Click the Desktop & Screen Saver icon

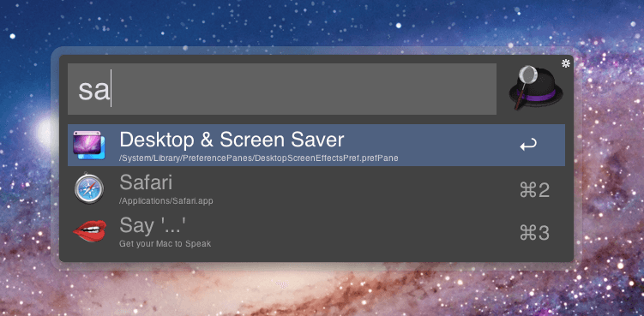[x=89, y=146]
